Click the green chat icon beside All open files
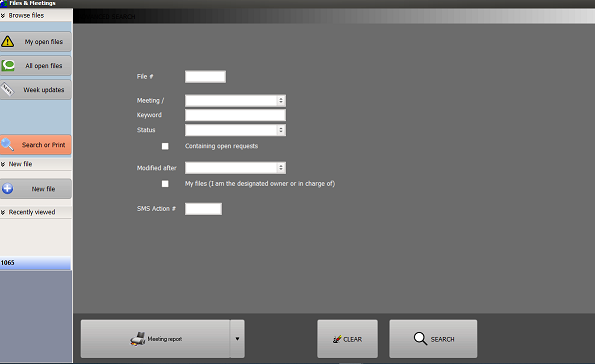This screenshot has width=595, height=364. [8, 65]
